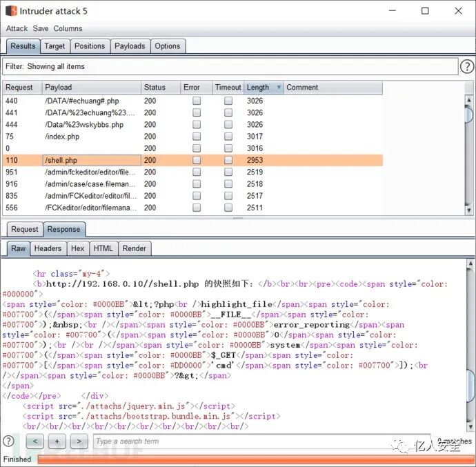Select the request 835 FCKeditor row
Viewport: 476px width, 467px height.
pyautogui.click(x=192, y=196)
